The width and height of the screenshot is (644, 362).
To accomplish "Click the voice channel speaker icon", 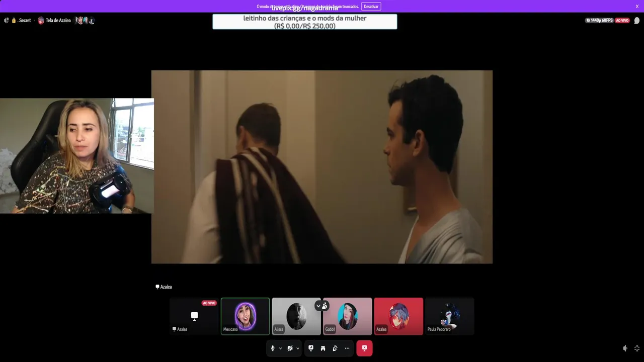I will coord(7,21).
